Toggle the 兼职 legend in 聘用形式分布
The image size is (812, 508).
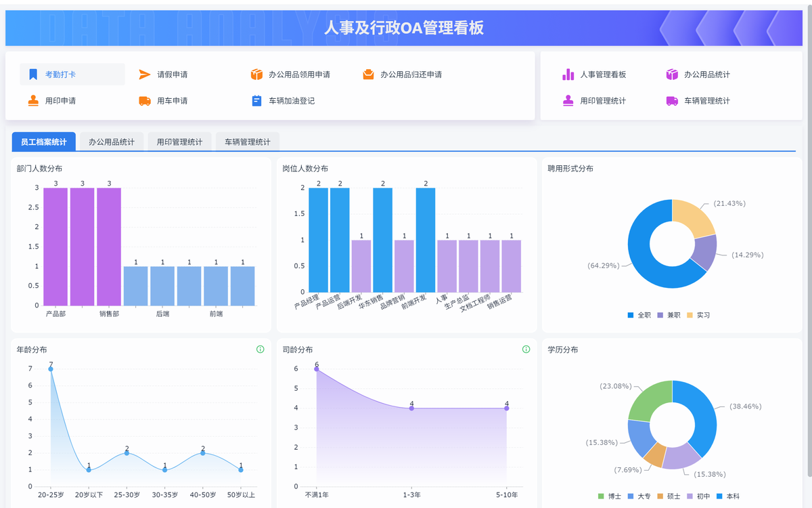(x=669, y=315)
